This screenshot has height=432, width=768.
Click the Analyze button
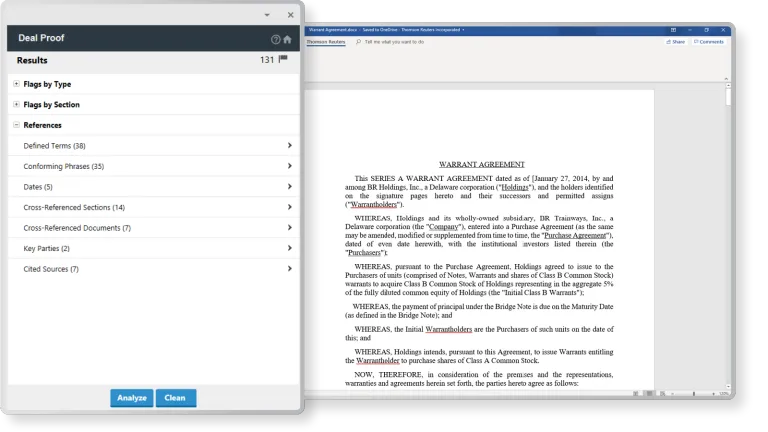click(131, 398)
